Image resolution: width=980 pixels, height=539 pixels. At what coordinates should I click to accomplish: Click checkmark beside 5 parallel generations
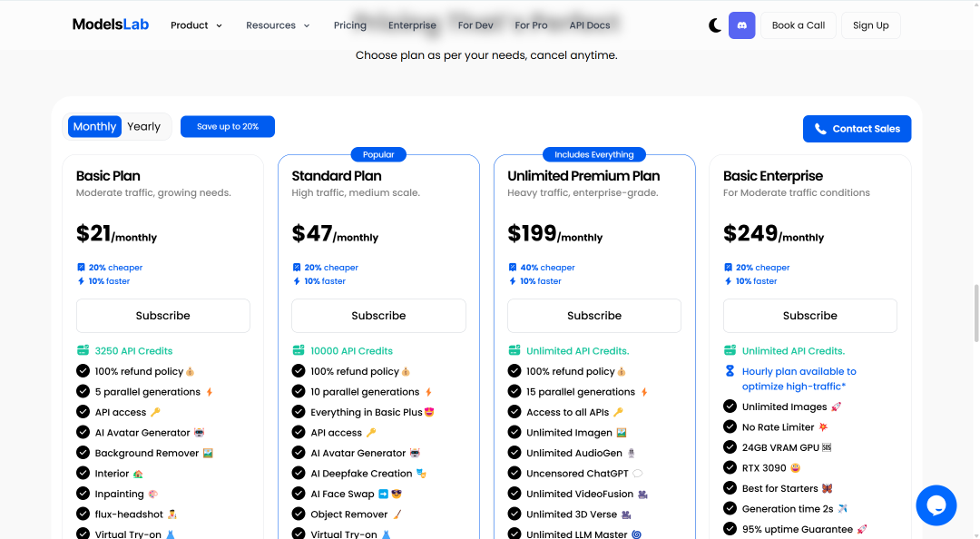(83, 391)
